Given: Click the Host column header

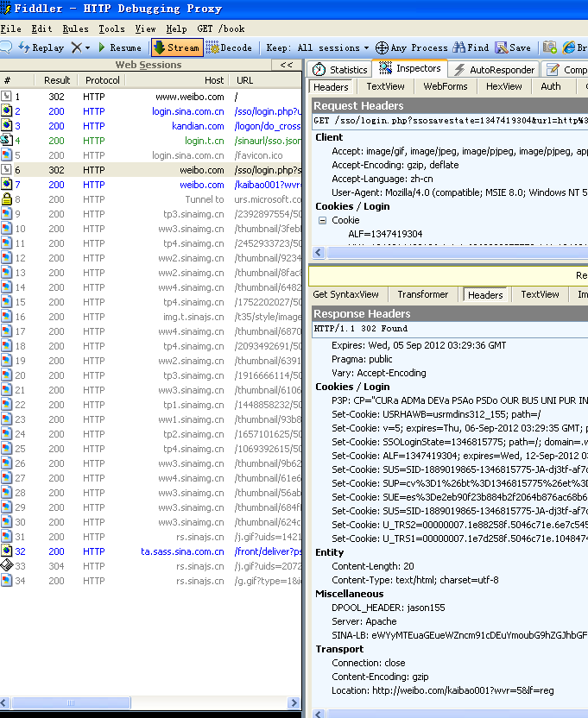Looking at the screenshot, I should tap(214, 80).
